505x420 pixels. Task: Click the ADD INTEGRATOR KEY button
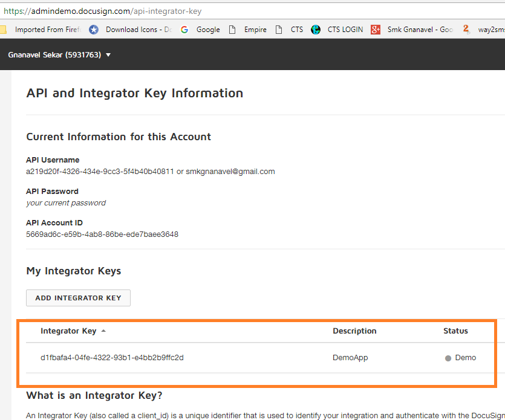tap(78, 298)
